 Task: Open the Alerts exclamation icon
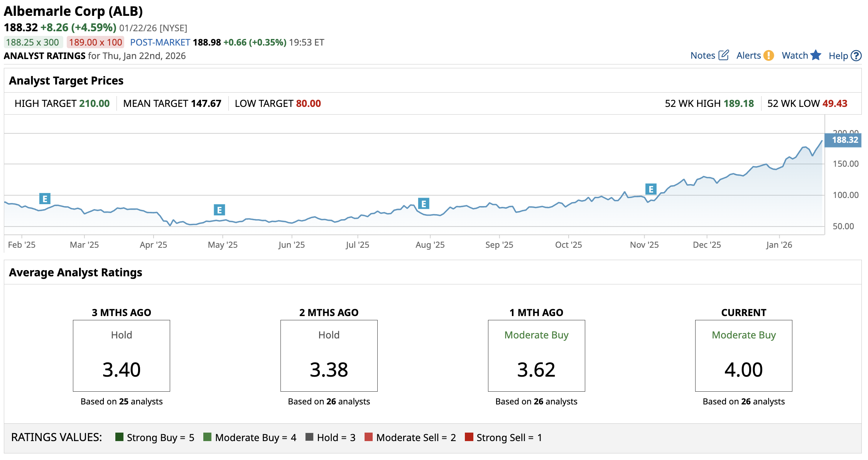coord(768,56)
